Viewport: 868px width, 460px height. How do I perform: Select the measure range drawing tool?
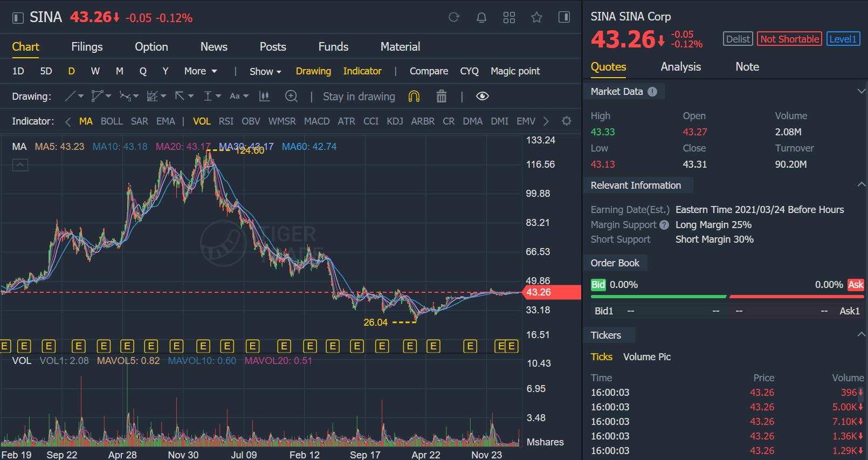coord(208,96)
